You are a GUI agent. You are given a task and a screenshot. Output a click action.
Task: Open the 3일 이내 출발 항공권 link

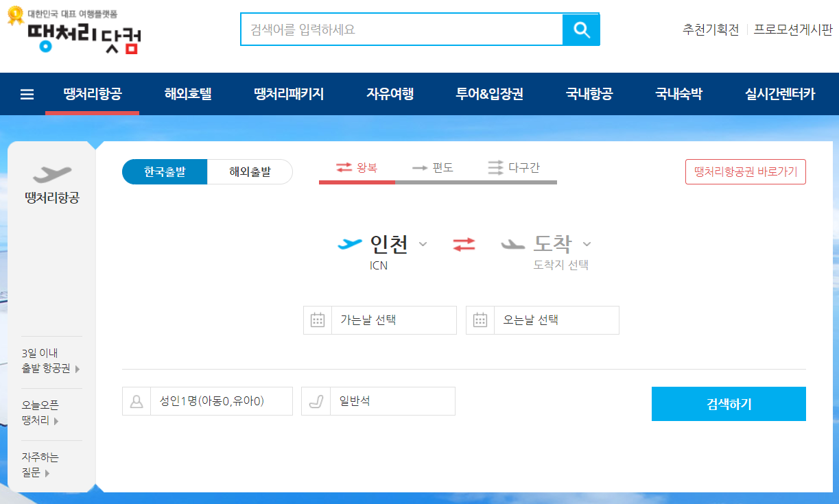51,361
